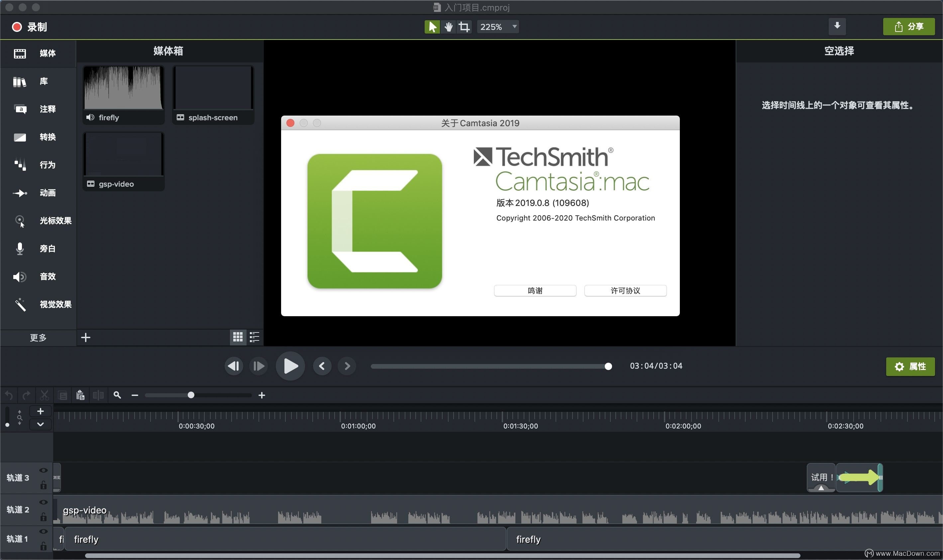
Task: Click the timeline horizontal scrollbar
Action: click(443, 555)
